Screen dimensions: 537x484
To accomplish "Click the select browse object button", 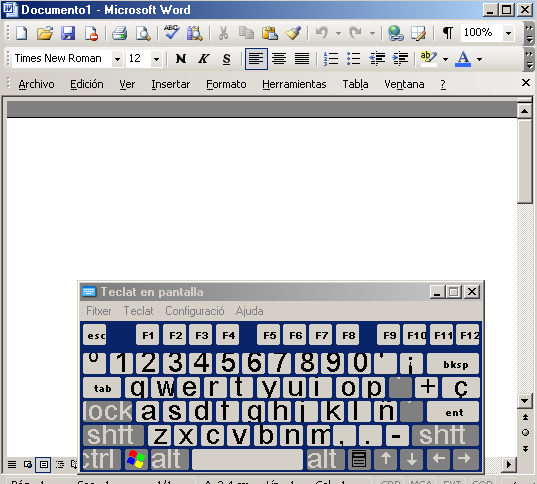I will (x=525, y=433).
